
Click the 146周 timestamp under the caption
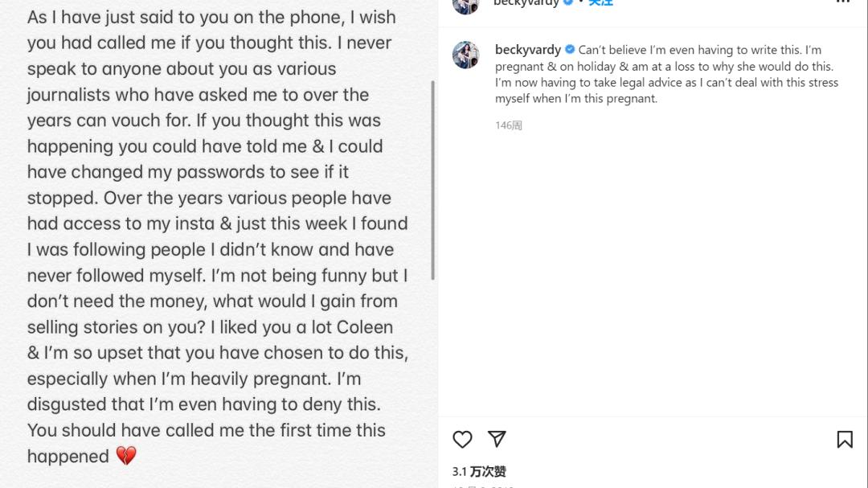click(508, 125)
